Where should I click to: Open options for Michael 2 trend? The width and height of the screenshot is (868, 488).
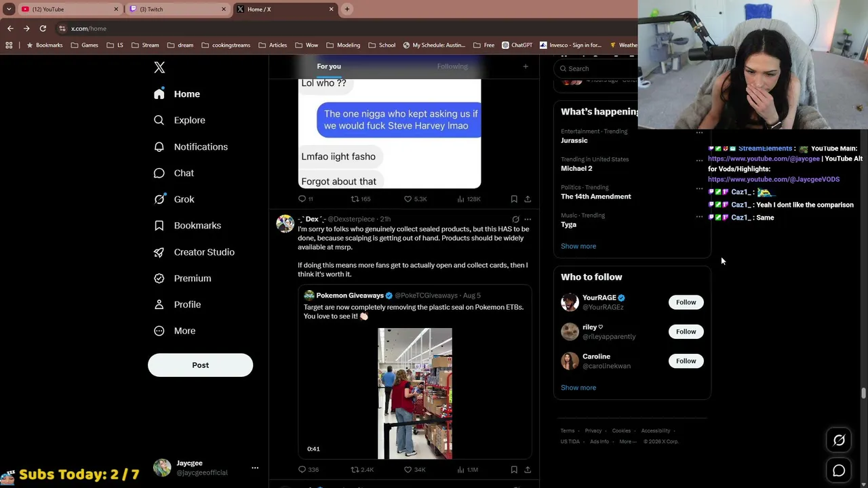coord(699,161)
